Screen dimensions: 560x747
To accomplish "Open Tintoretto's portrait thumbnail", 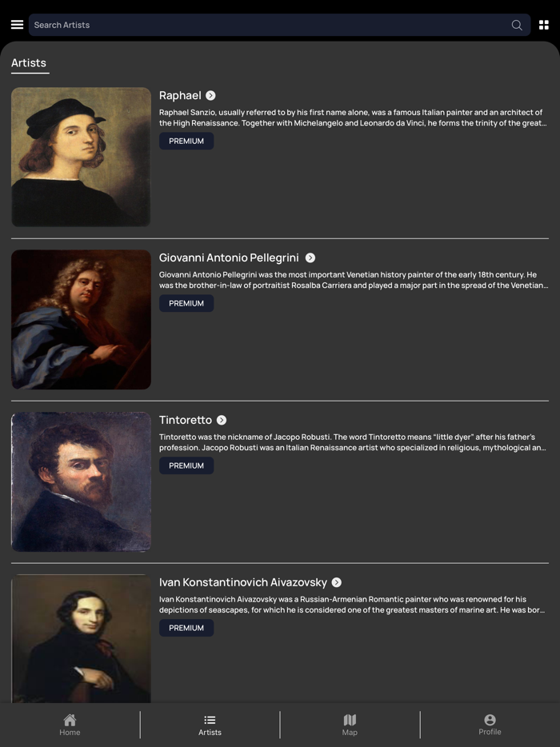I will pos(81,481).
